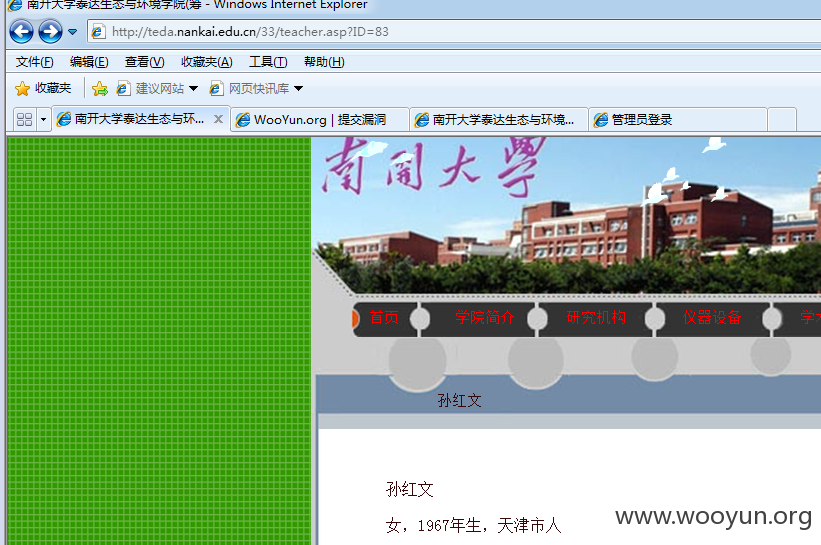821x545 pixels.
Task: Click the page icon in address bar
Action: (x=97, y=32)
